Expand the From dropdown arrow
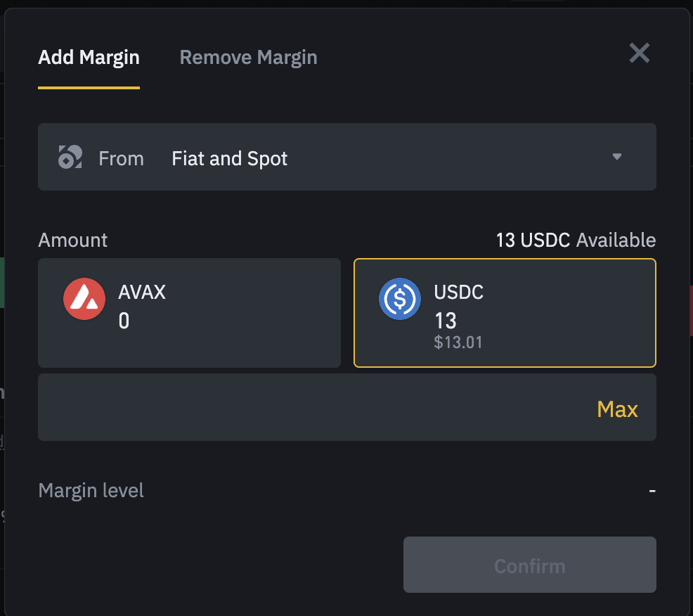The height and width of the screenshot is (616, 693). (617, 157)
